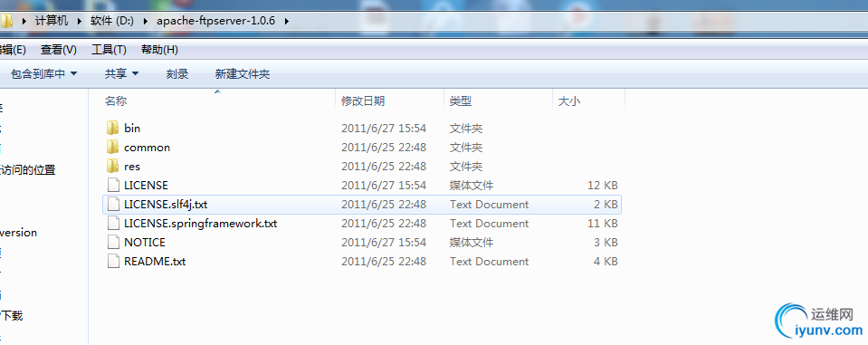Click the 媒体文件 type in NOTICE row
This screenshot has width=868, height=345.
point(471,243)
